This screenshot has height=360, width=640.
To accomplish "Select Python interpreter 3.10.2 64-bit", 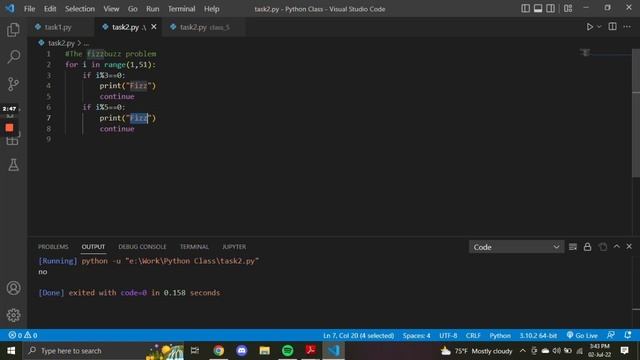I will (538, 336).
